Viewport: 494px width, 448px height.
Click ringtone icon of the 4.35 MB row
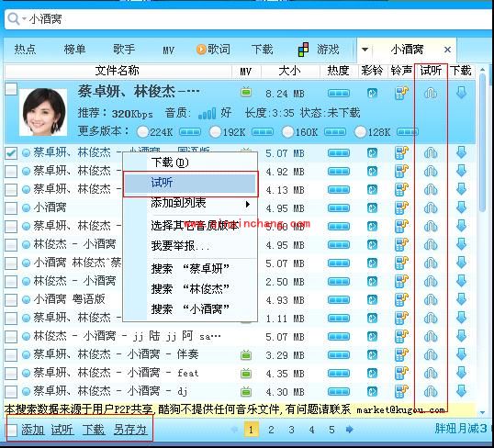[x=401, y=374]
